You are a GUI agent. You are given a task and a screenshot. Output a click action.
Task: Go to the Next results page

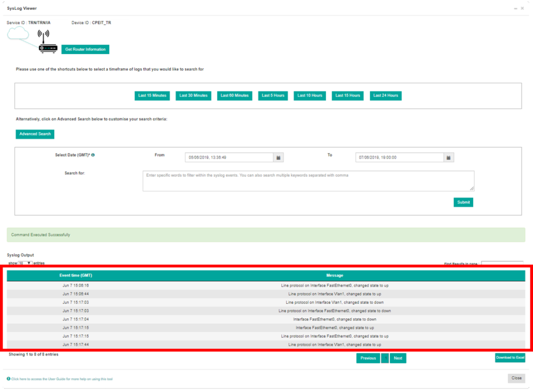click(x=398, y=358)
